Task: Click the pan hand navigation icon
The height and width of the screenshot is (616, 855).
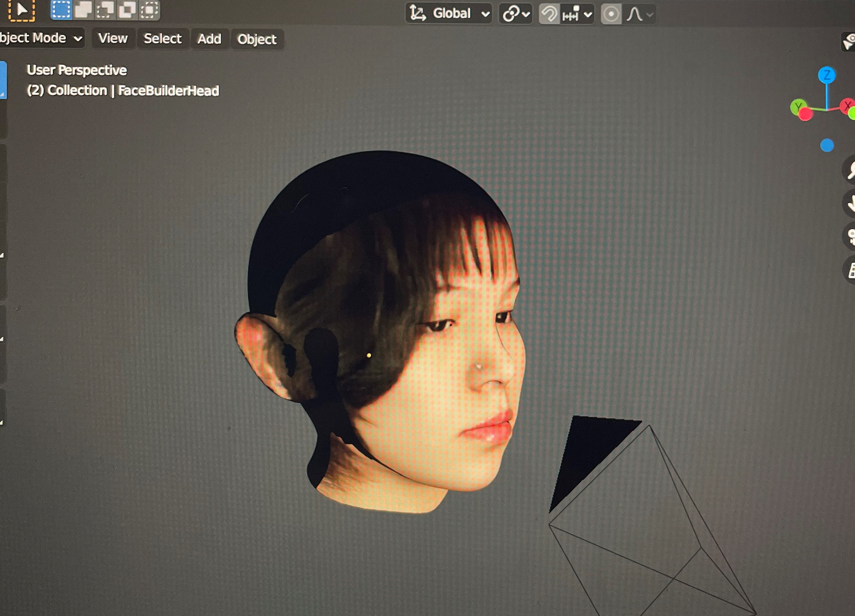Action: (850, 204)
